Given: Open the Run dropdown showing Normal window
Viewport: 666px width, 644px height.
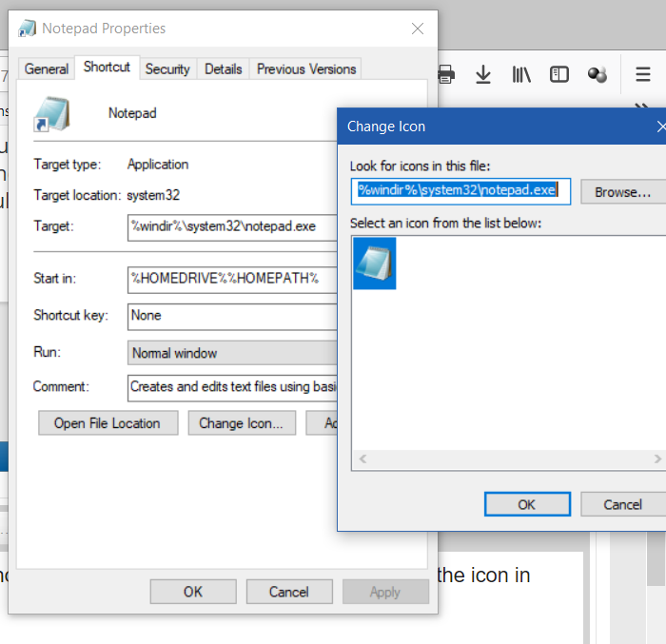Looking at the screenshot, I should [232, 353].
